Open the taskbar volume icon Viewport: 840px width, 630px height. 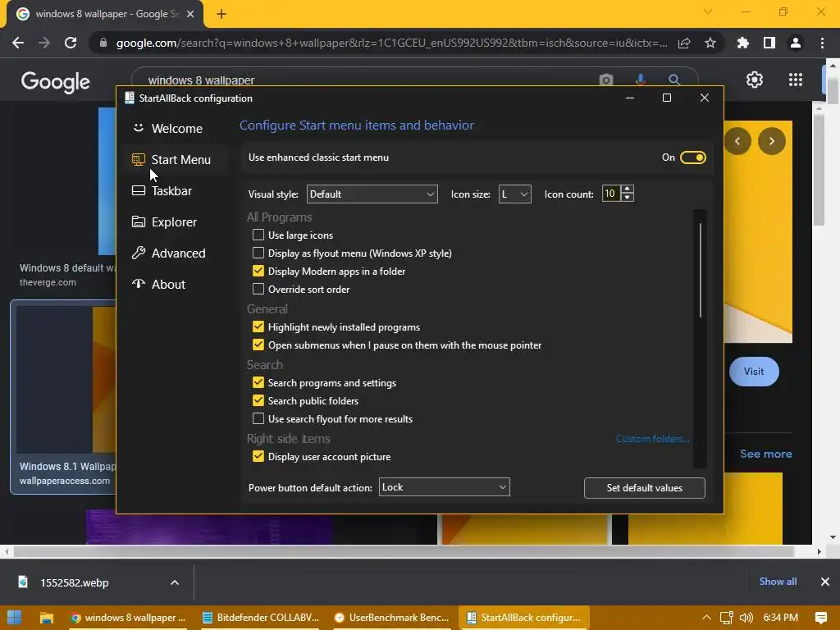pos(746,618)
